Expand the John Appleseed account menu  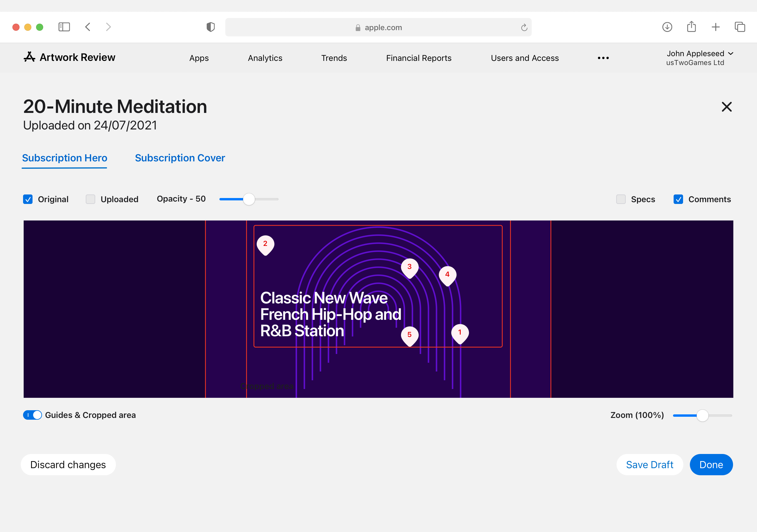click(x=699, y=58)
